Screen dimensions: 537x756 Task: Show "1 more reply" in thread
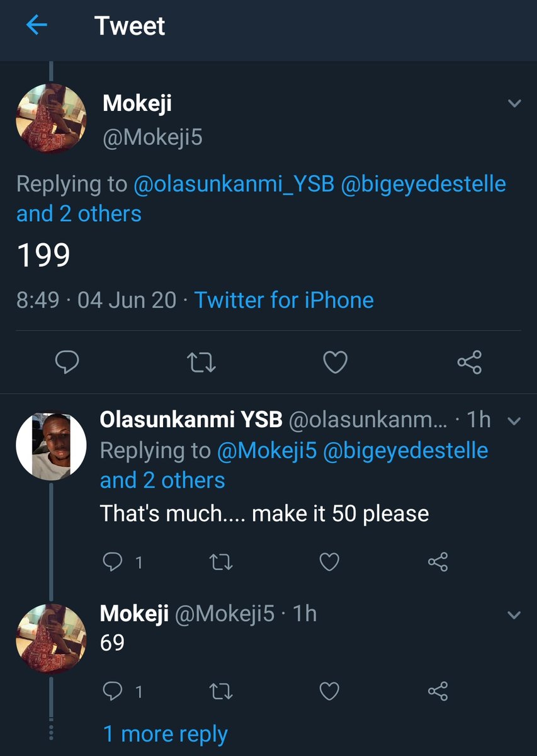[x=165, y=734]
